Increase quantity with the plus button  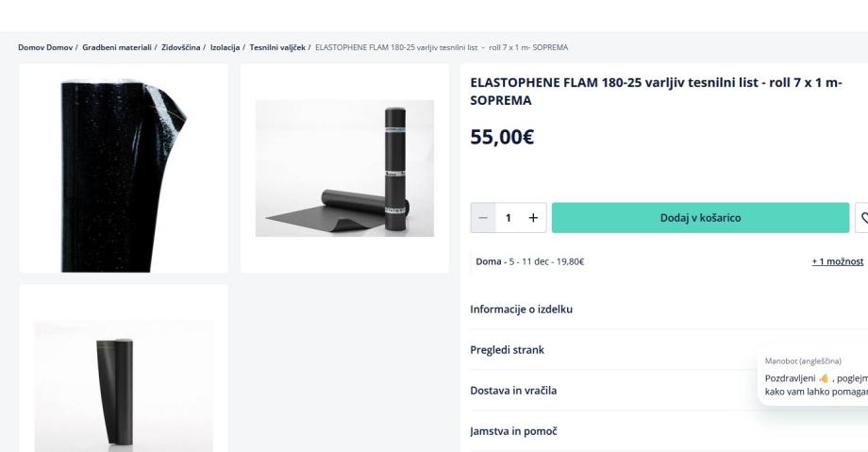(x=533, y=218)
